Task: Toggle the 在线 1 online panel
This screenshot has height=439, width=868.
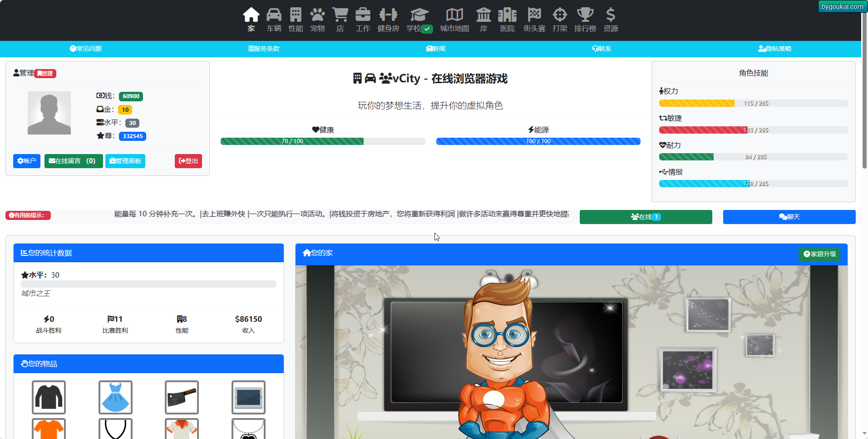Action: coord(646,217)
